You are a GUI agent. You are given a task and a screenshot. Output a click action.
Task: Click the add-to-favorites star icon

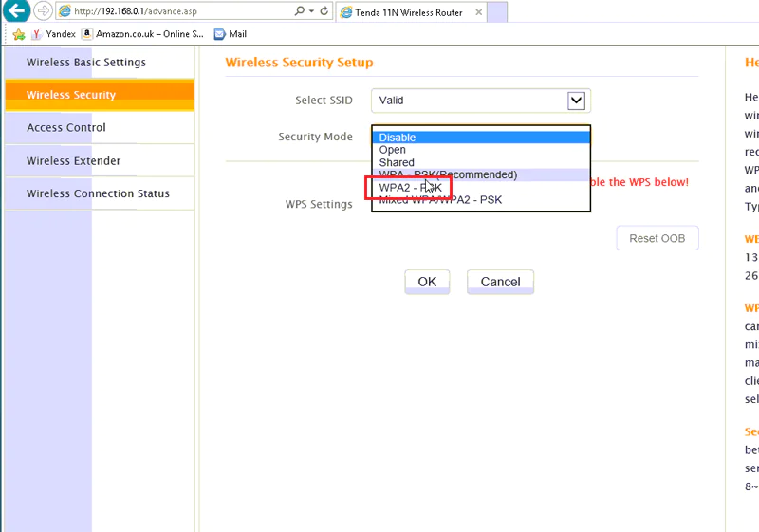[18, 34]
